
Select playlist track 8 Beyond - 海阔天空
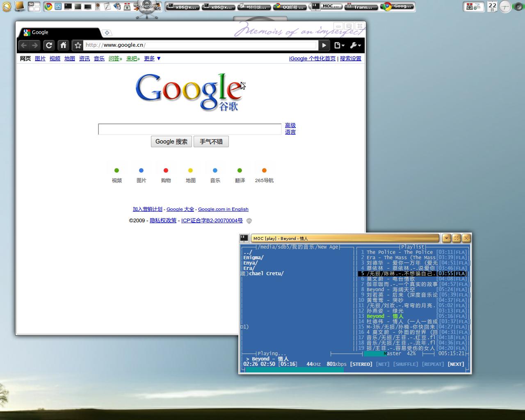pos(413,290)
